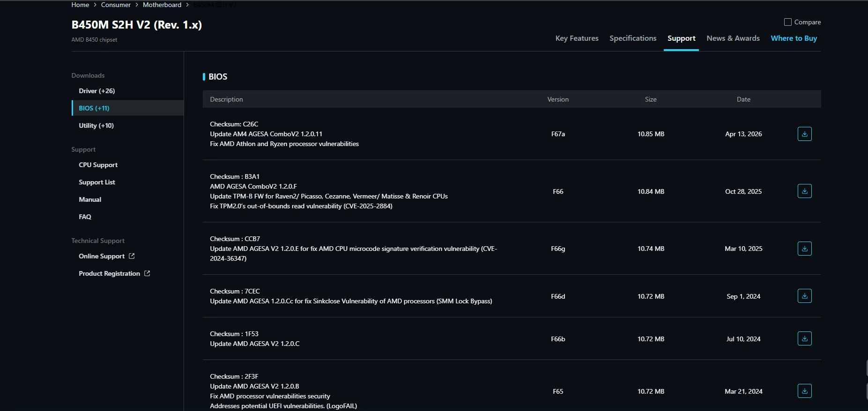
Task: Click the 'AMD B450 chipset' subtitle
Action: tap(94, 40)
